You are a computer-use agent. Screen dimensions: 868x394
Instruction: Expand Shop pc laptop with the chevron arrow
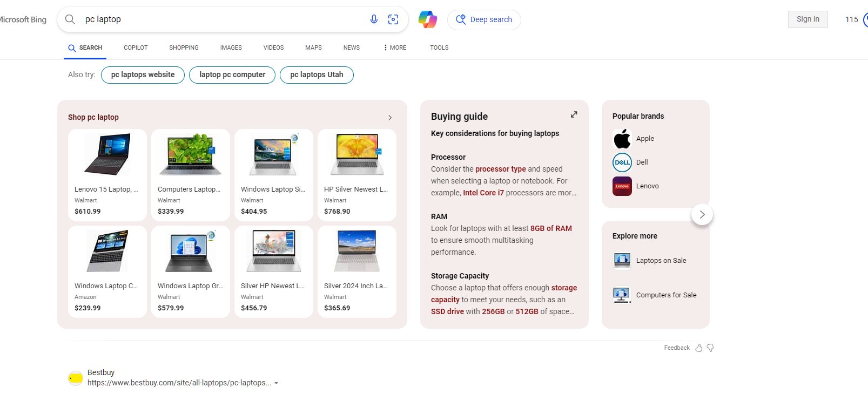tap(390, 118)
